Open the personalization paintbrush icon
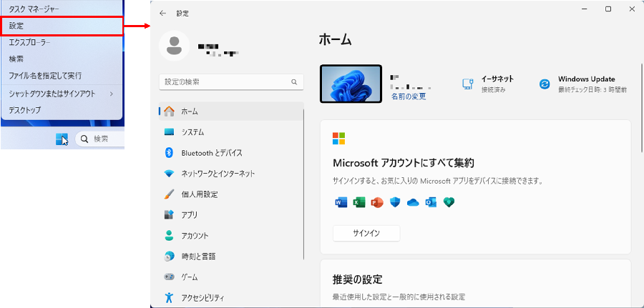 point(169,194)
